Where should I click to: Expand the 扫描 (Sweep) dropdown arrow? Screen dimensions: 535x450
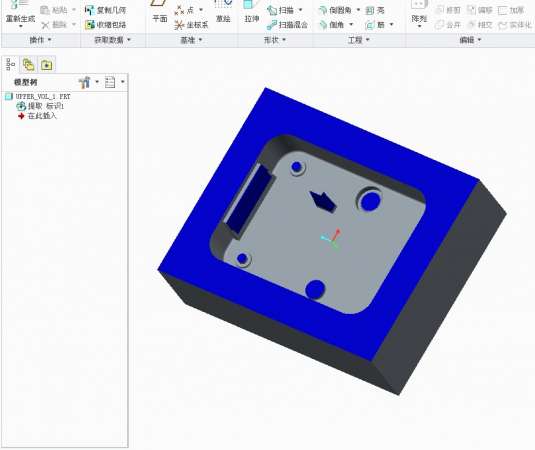point(301,10)
